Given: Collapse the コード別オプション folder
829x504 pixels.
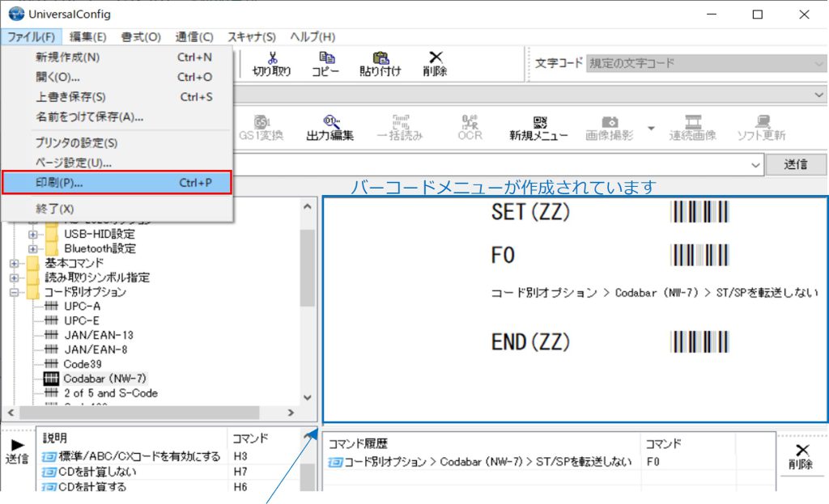Looking at the screenshot, I should (x=15, y=292).
